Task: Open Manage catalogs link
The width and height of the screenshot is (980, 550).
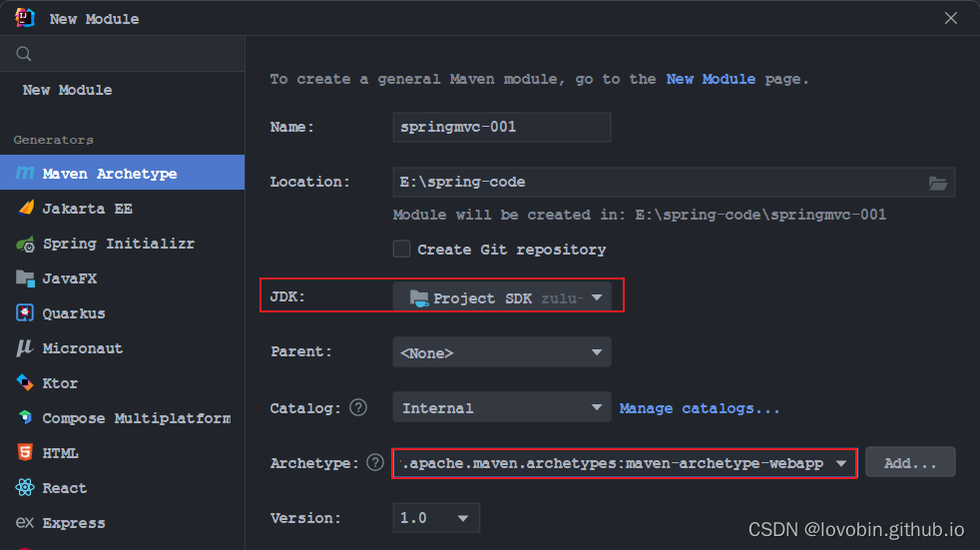Action: [x=700, y=408]
